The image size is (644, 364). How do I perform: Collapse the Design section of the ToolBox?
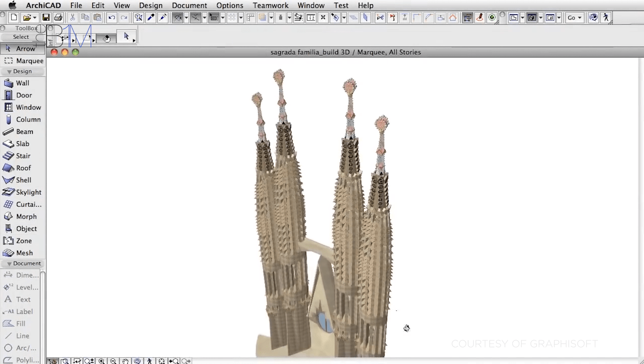point(22,72)
